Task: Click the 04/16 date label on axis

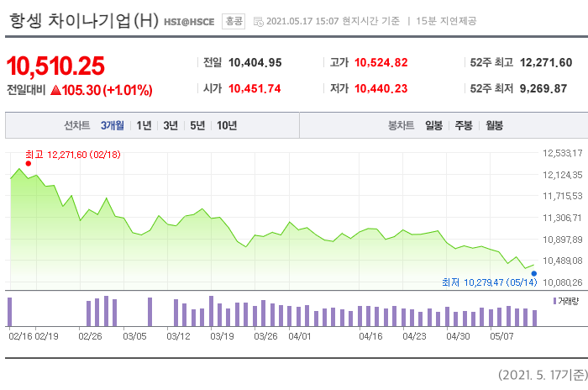Action: point(370,335)
